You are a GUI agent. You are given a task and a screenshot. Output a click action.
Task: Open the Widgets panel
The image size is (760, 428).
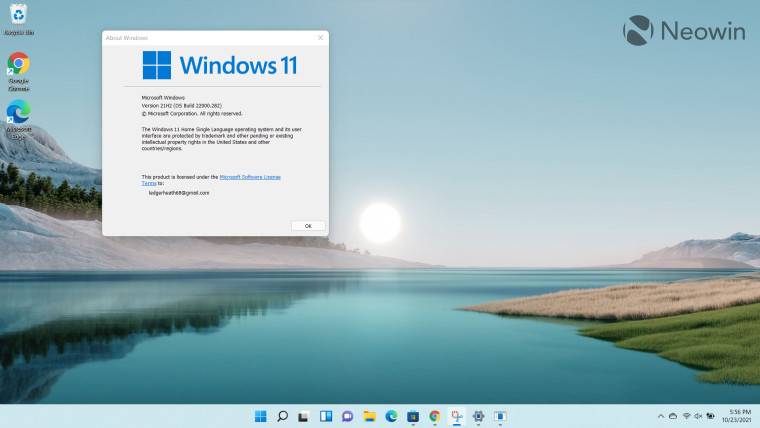326,416
